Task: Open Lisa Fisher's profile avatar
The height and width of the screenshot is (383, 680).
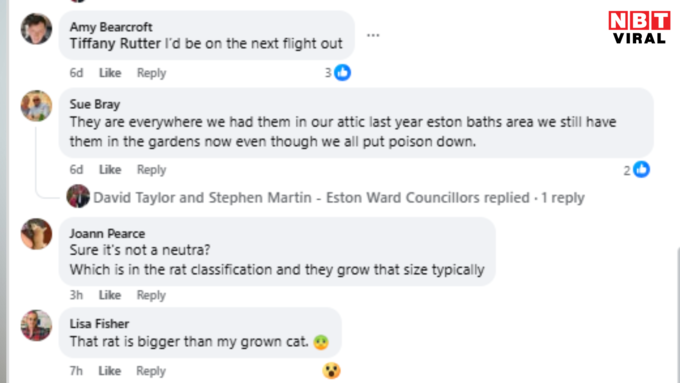Action: click(x=36, y=325)
